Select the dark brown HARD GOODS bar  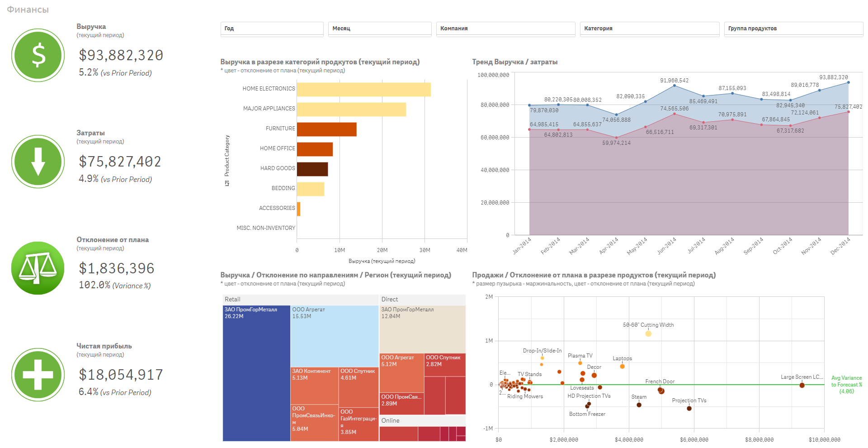point(312,169)
